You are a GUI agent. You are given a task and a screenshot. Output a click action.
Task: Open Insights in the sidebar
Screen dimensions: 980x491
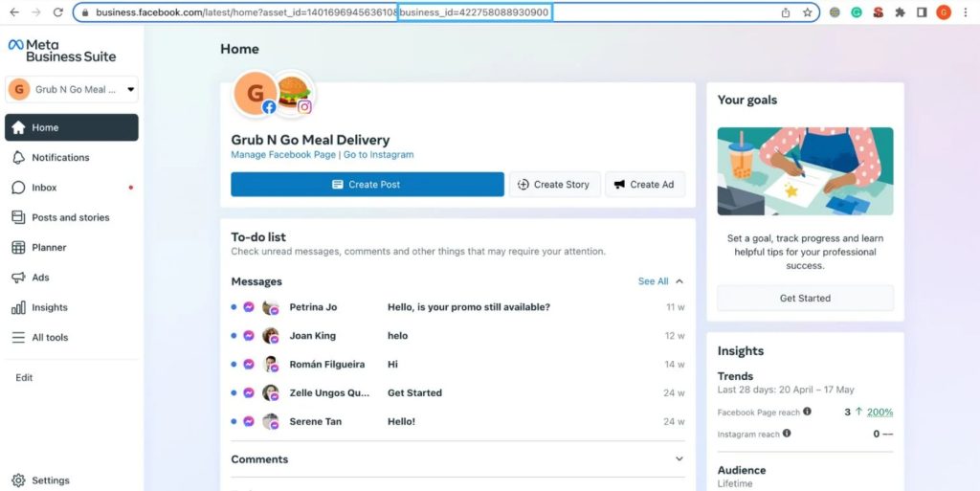point(72,307)
